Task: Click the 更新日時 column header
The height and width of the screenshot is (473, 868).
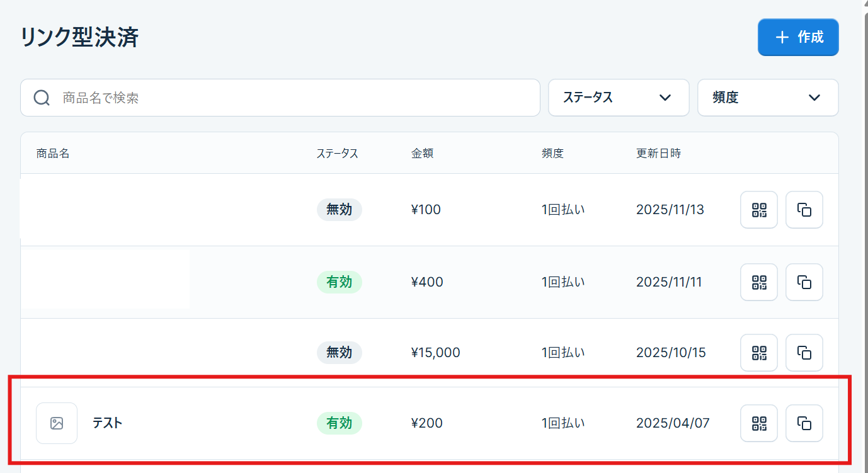Action: click(x=658, y=153)
